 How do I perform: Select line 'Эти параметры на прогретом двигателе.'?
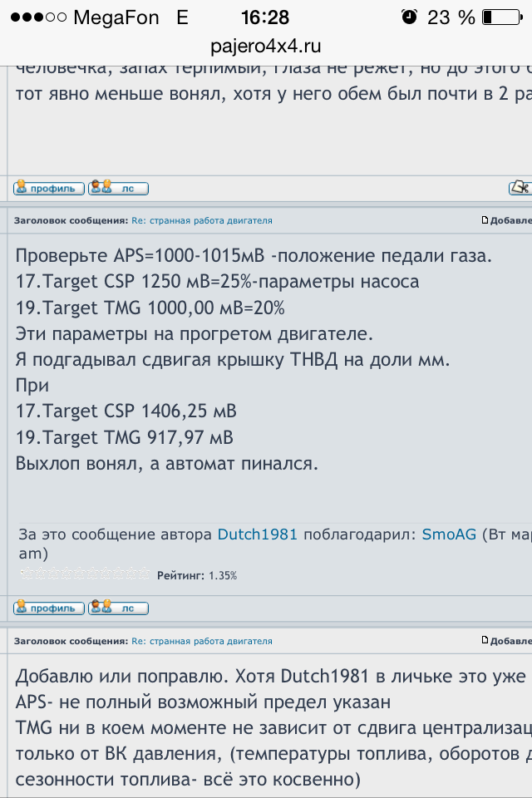(x=195, y=334)
